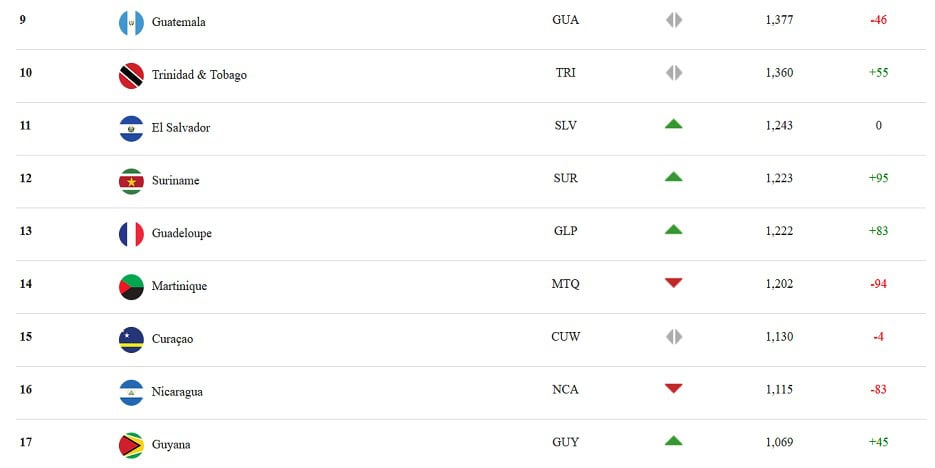Click Nicaragua's red down arrow
Screen dimensions: 935x468
pyautogui.click(x=674, y=388)
